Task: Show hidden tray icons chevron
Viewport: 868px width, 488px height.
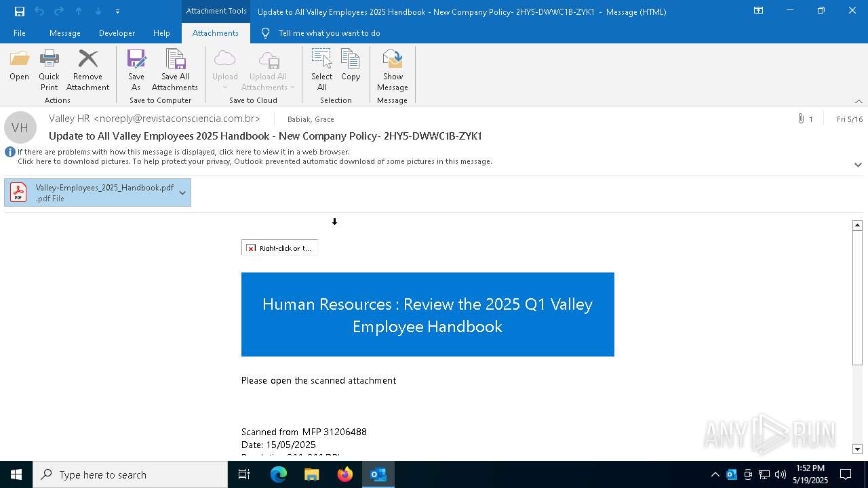Action: click(715, 474)
